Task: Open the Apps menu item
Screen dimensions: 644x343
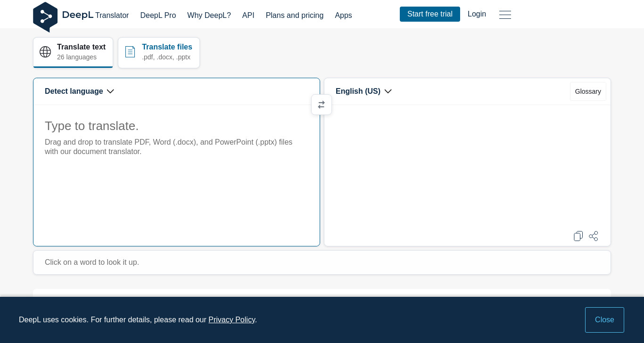Action: point(343,15)
